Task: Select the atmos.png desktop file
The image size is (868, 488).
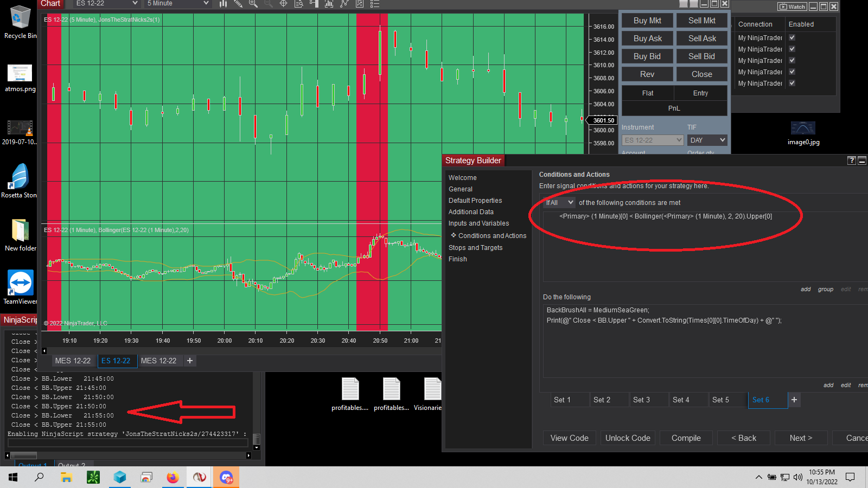Action: [x=20, y=79]
